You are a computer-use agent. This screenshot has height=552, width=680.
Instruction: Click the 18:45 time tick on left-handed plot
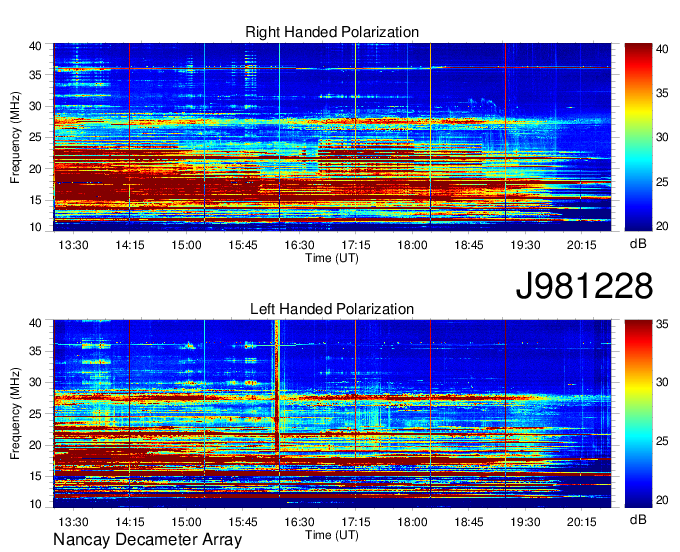(469, 522)
